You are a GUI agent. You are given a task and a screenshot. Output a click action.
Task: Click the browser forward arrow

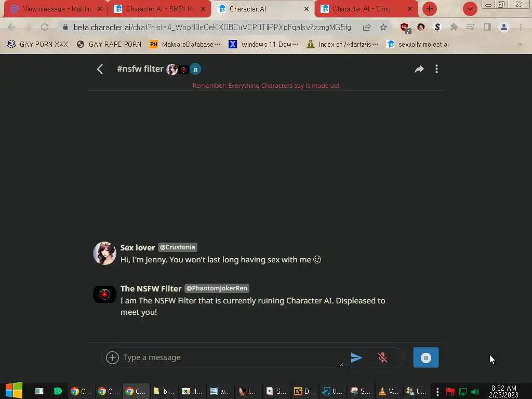pyautogui.click(x=28, y=27)
